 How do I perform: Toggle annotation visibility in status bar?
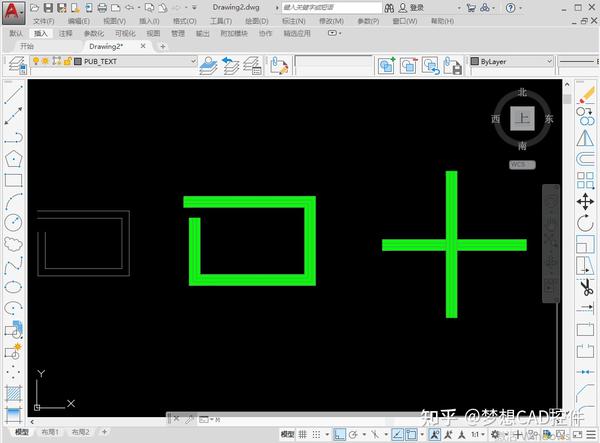[435, 434]
